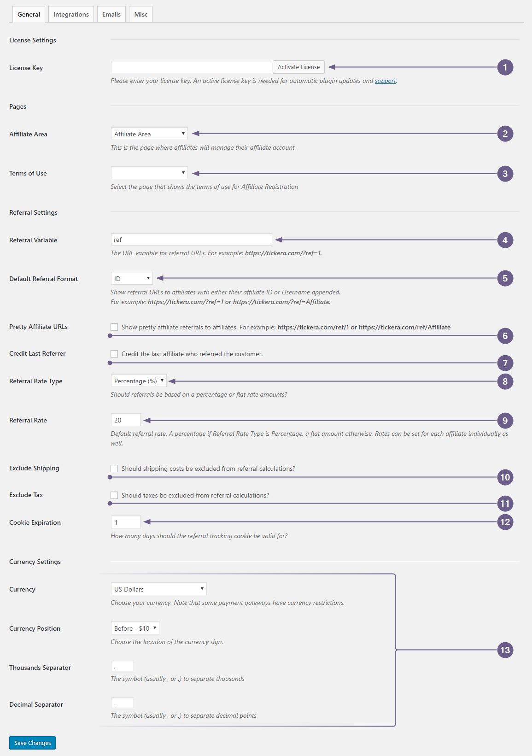Viewport: 532px width, 756px height.
Task: Open the Default Referral Format dropdown
Action: click(x=132, y=278)
